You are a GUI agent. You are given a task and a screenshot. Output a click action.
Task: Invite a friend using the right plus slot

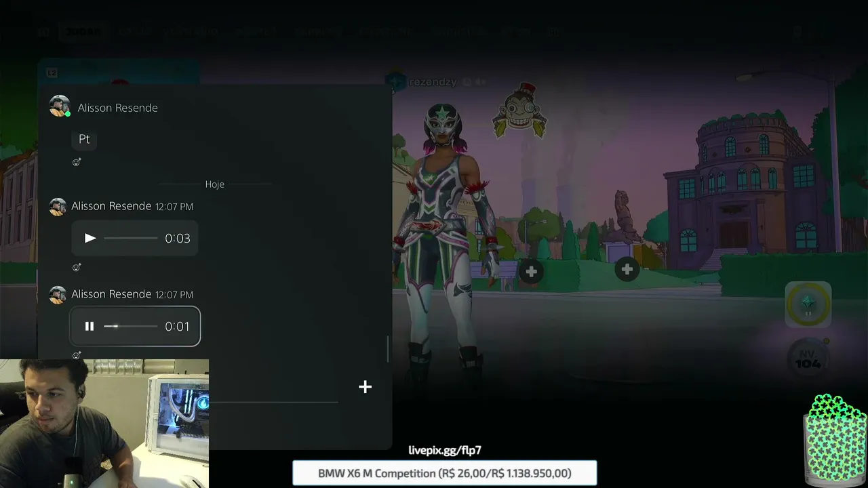pos(627,270)
